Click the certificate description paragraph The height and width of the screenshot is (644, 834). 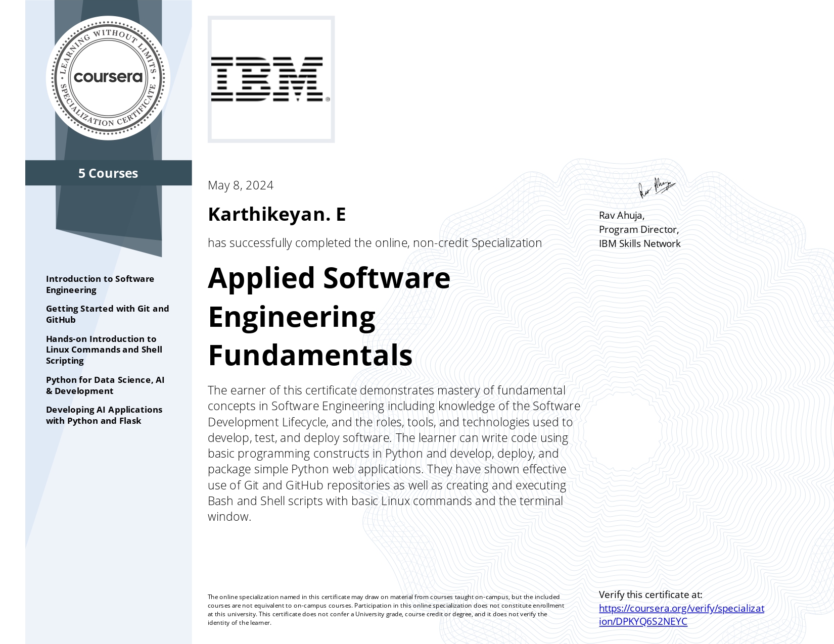click(394, 453)
